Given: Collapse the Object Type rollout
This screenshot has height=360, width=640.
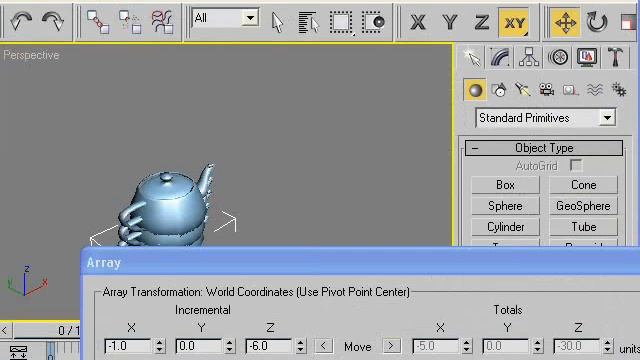Looking at the screenshot, I should 544,148.
